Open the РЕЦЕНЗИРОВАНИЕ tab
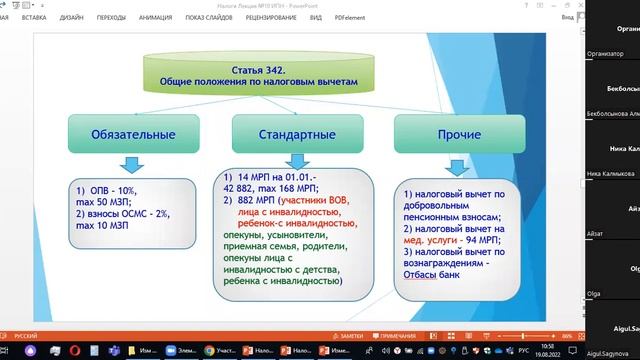The image size is (640, 360). coord(271,18)
